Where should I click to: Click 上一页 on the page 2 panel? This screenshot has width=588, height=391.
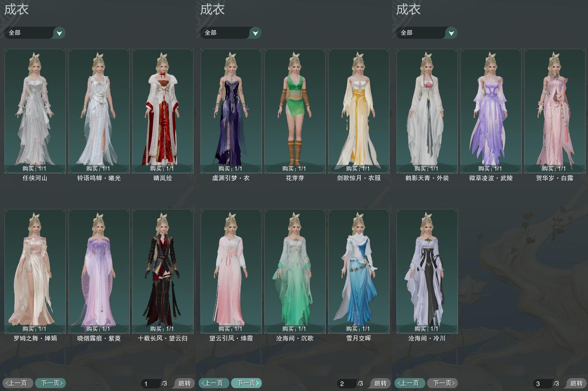(x=214, y=383)
